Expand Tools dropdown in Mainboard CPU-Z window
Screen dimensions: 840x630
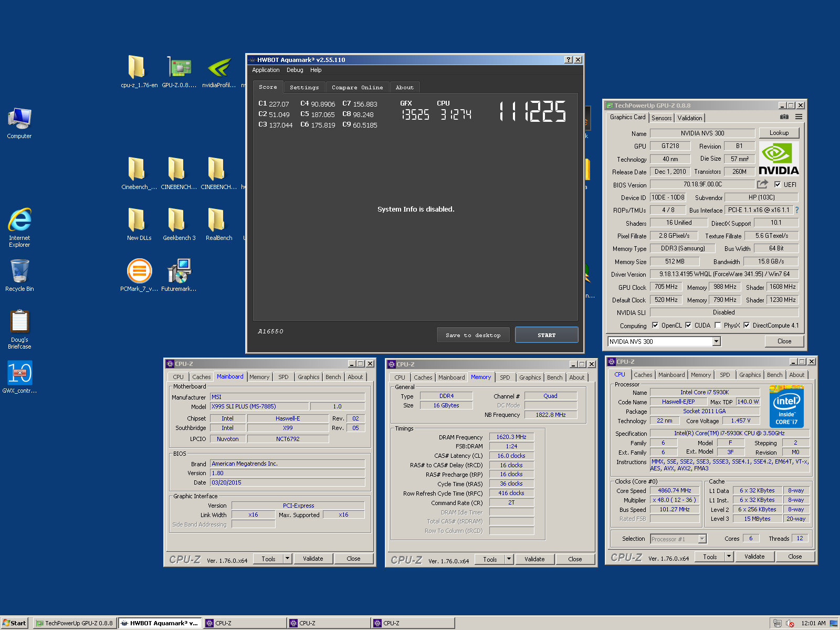pyautogui.click(x=288, y=559)
